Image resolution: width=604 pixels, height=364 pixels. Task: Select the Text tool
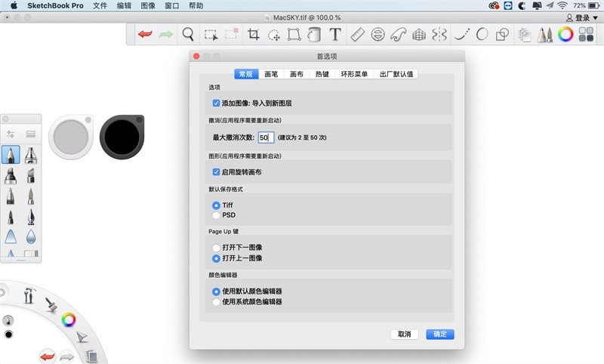(x=335, y=34)
